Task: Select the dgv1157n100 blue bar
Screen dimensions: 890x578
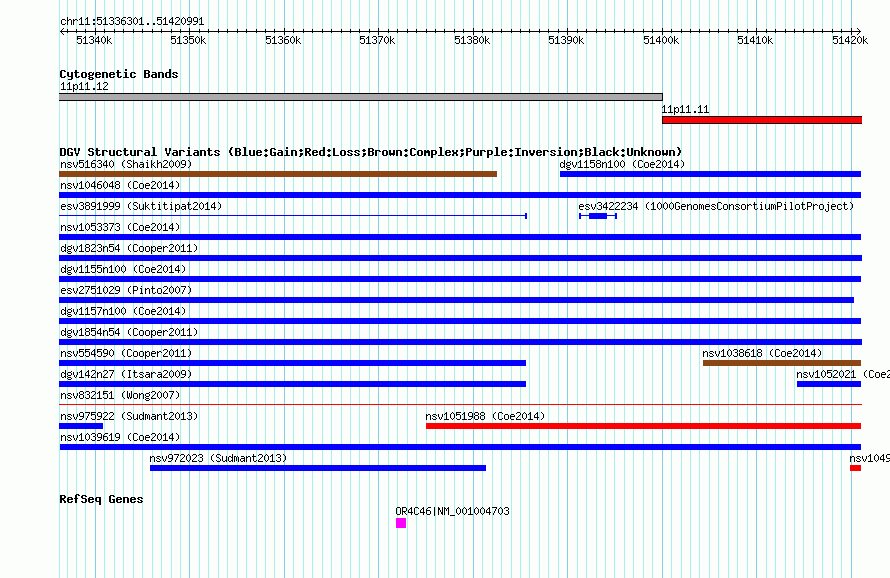Action: (460, 321)
